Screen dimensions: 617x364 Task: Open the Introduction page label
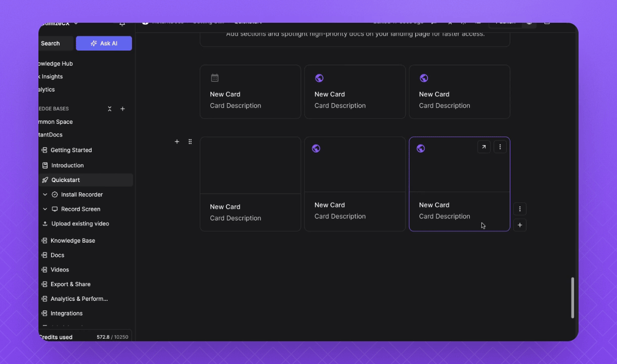click(68, 165)
